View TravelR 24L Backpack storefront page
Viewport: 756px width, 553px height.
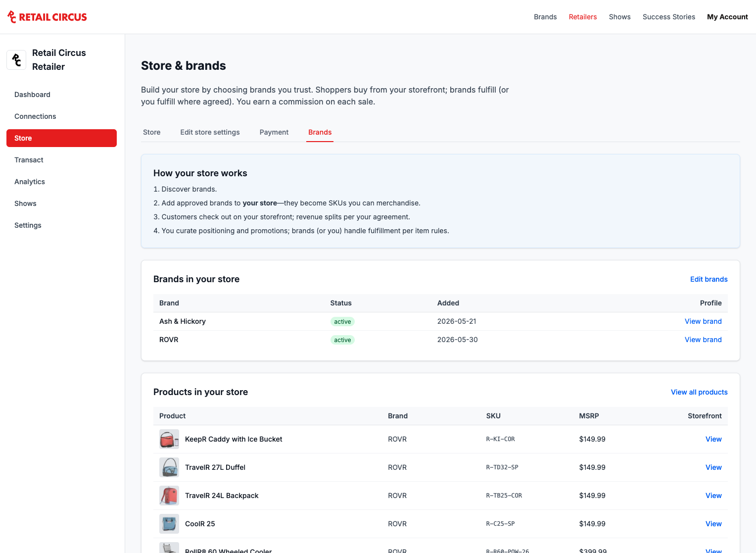click(713, 496)
